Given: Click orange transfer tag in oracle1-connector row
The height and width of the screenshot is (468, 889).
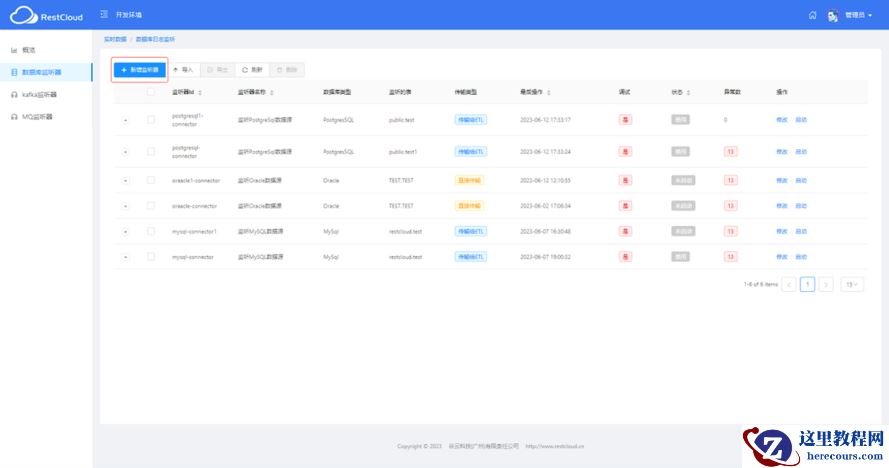Looking at the screenshot, I should (469, 180).
